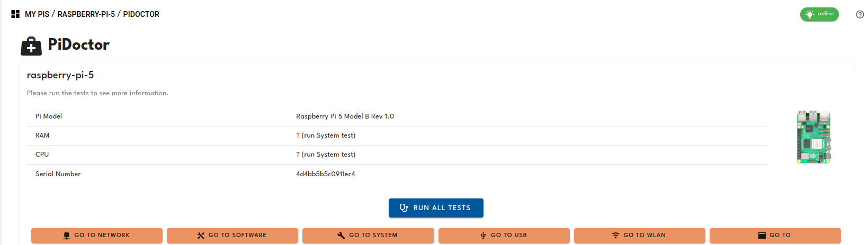This screenshot has width=868, height=245.
Task: Open the RASPBERRY-PI-5 breadcrumb link
Action: (86, 14)
